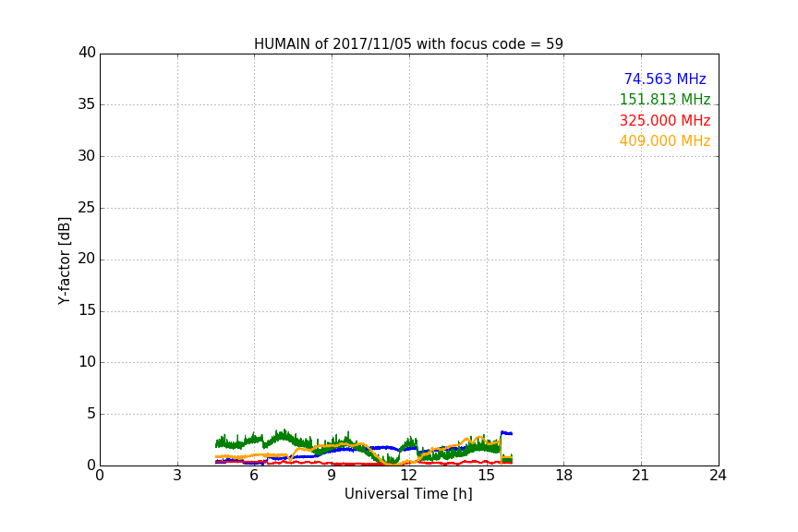Click the x-axis tick label '12'
This screenshot has height=532, width=798.
click(409, 476)
